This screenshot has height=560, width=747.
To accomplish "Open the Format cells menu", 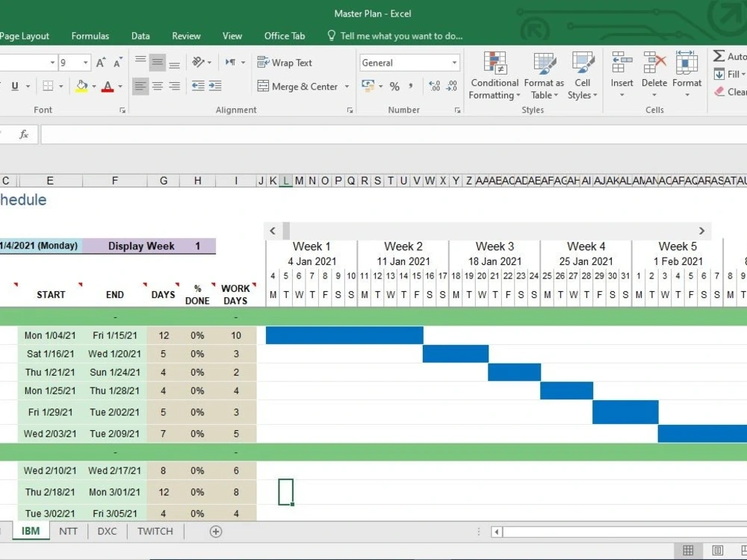I will pyautogui.click(x=686, y=74).
